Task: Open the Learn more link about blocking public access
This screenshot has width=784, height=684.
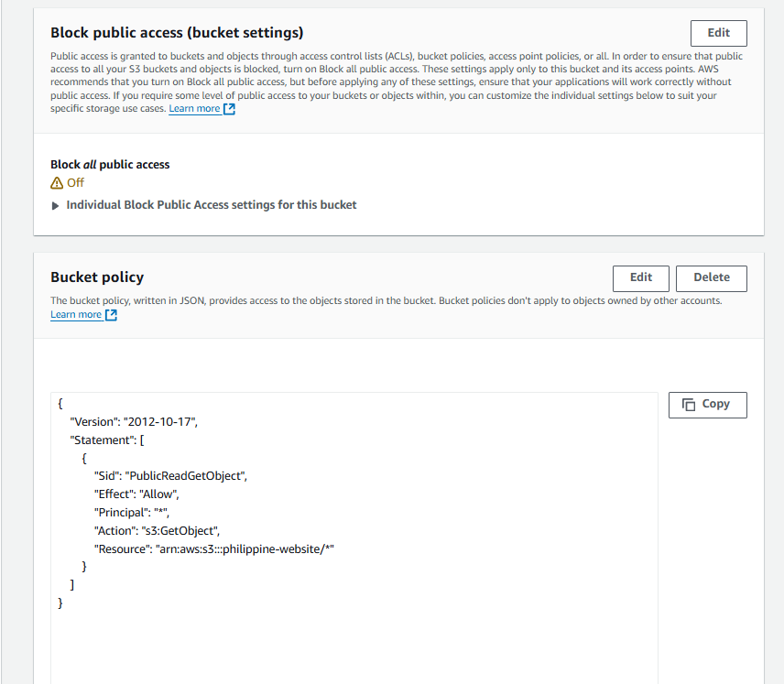Action: pyautogui.click(x=194, y=109)
